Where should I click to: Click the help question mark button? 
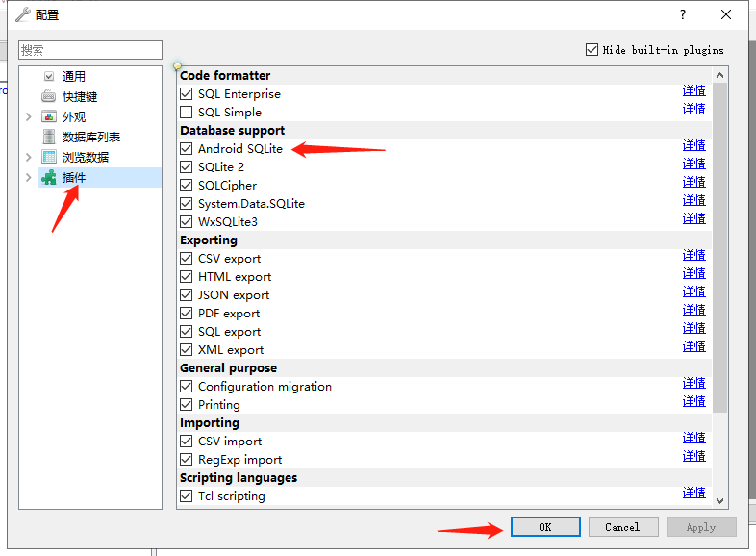(683, 15)
